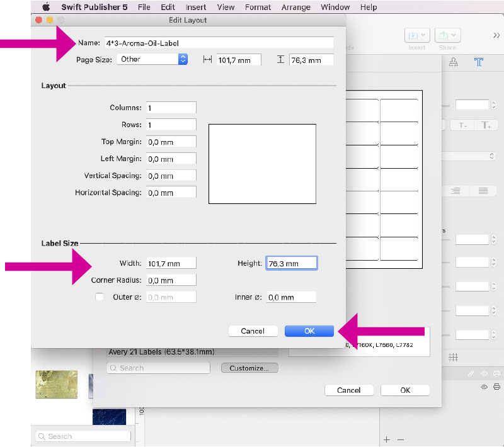Open the Swift Publisher 5 menu

pyautogui.click(x=94, y=7)
